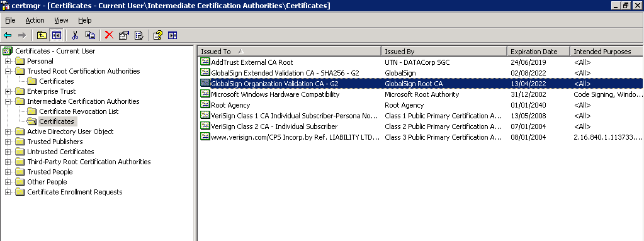644x241 pixels.
Task: Expand the Third-Party Root Certification Authorities node
Action: click(8, 162)
